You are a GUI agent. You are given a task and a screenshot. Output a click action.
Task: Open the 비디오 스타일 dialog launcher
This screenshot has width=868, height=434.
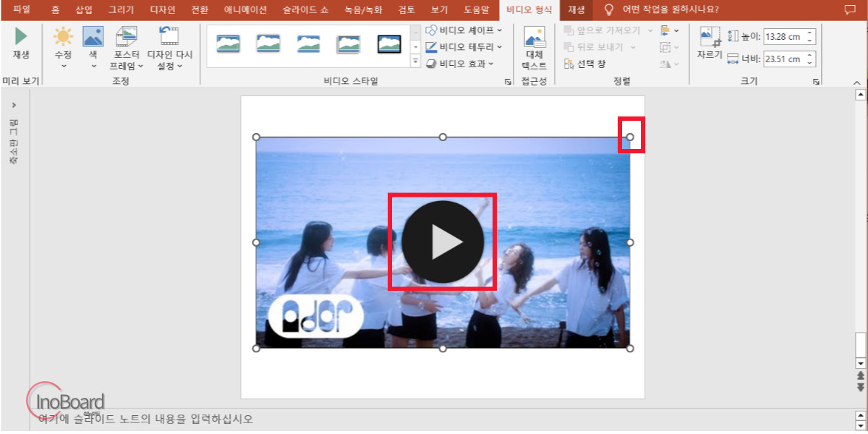click(x=508, y=82)
